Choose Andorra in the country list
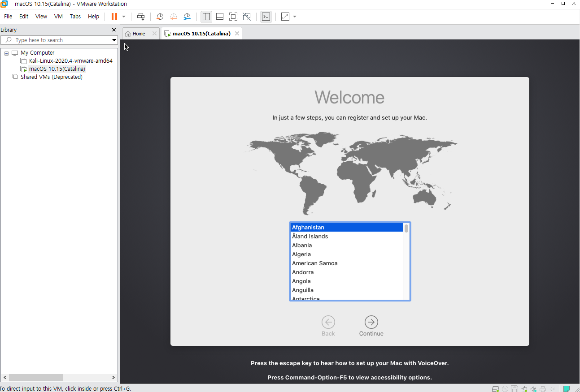Viewport: 580px width, 392px height. pos(347,272)
